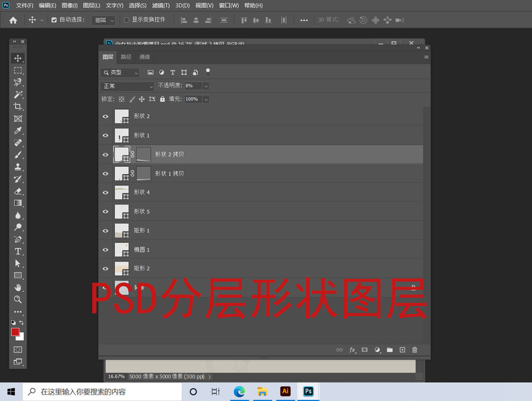This screenshot has height=401, width=532.
Task: Select the Rectangle shape tool
Action: (18, 276)
